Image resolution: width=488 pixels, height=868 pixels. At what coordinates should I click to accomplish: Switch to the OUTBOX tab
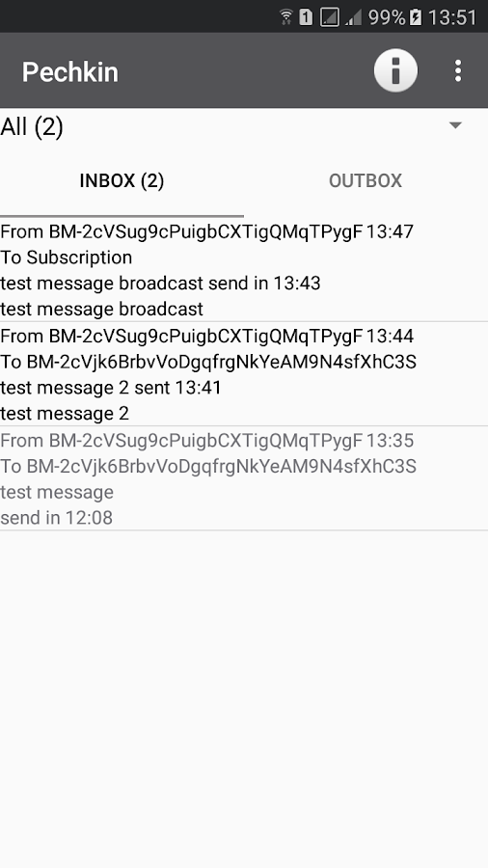pyautogui.click(x=366, y=181)
